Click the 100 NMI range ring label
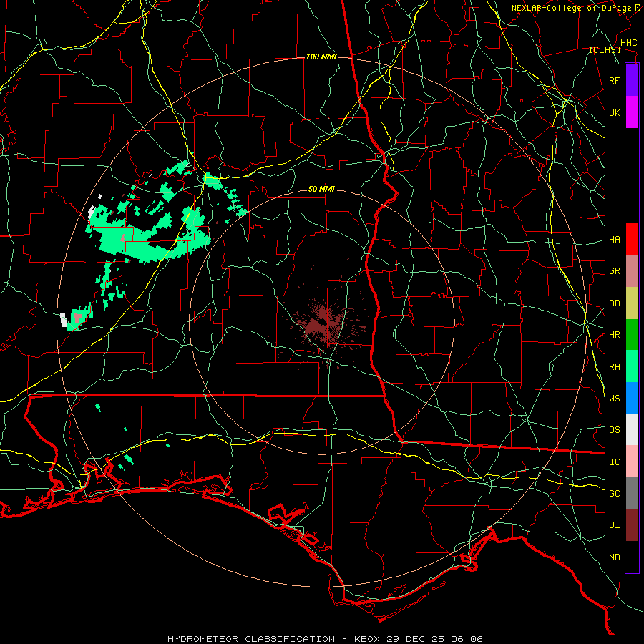This screenshot has width=644, height=644. pos(321,57)
